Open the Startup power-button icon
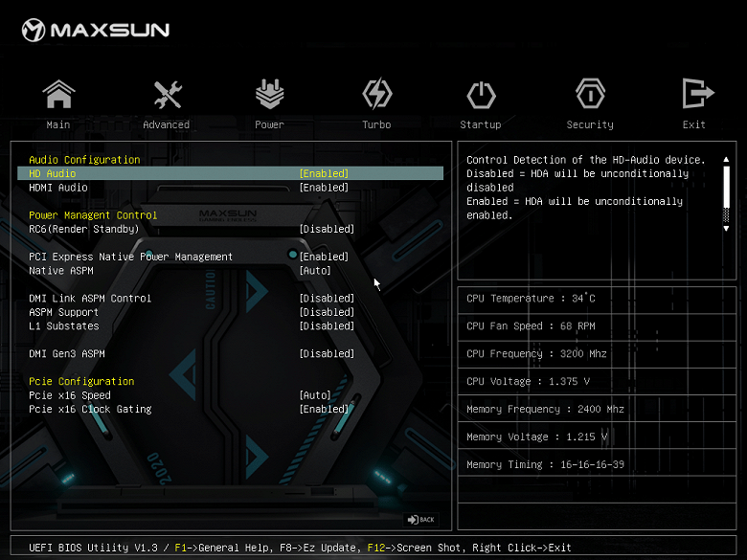Screen dimensions: 747x560 tap(481, 95)
